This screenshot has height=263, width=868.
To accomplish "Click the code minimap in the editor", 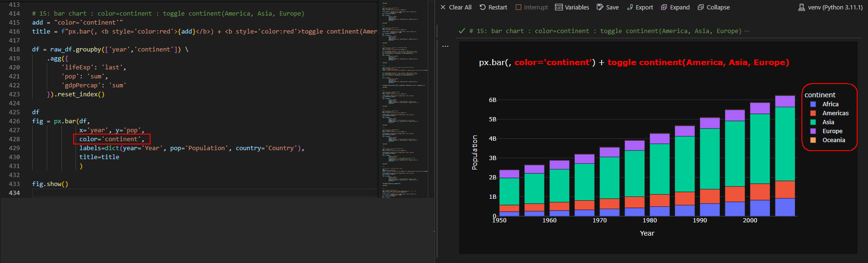I will pos(405,99).
